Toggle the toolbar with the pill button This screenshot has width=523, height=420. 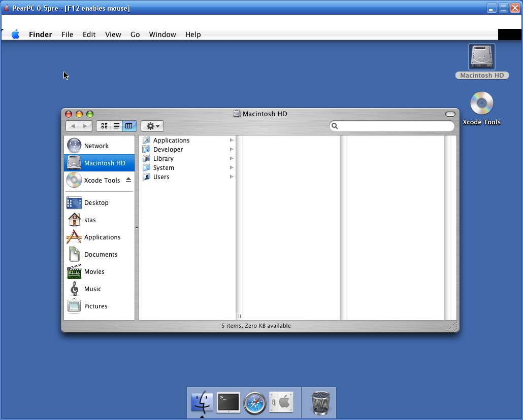coord(450,114)
